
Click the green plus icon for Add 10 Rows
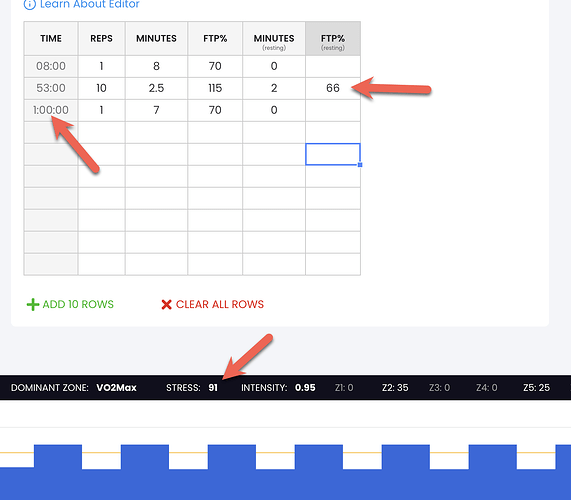pos(33,304)
